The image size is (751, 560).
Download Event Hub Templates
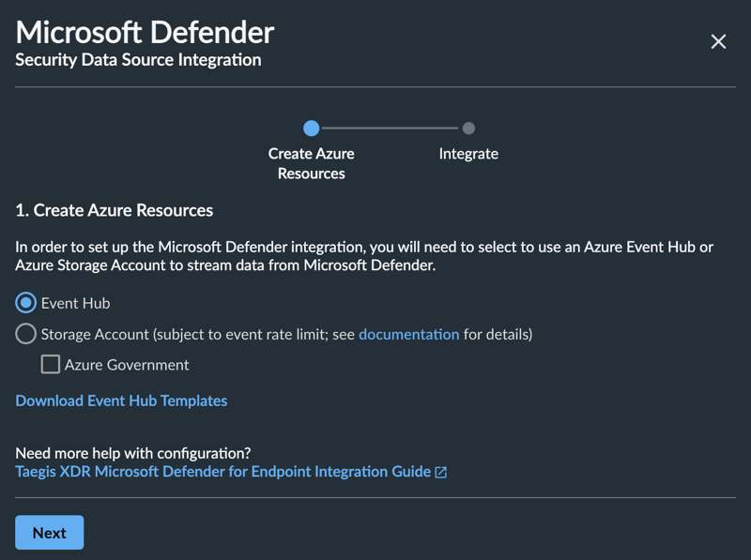121,401
